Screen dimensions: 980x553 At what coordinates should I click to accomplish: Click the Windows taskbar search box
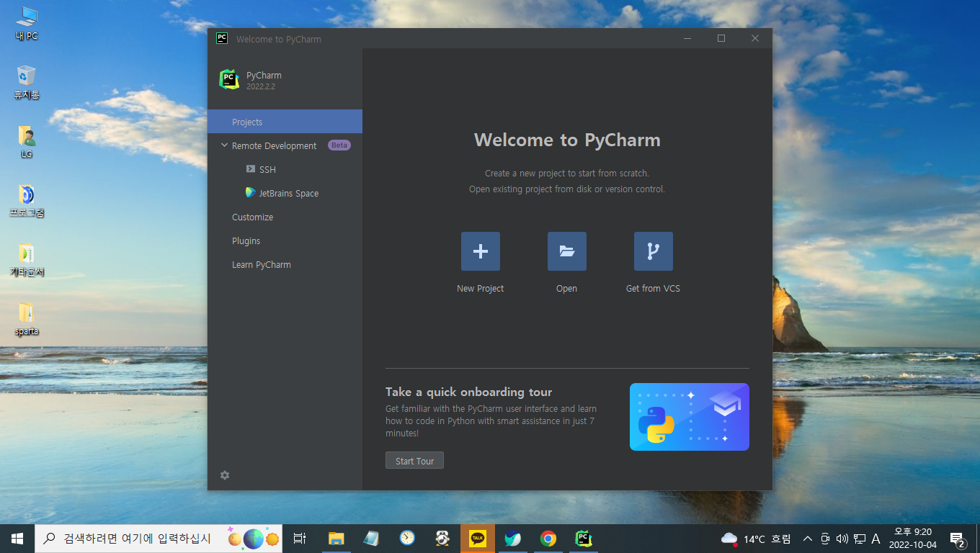(159, 539)
